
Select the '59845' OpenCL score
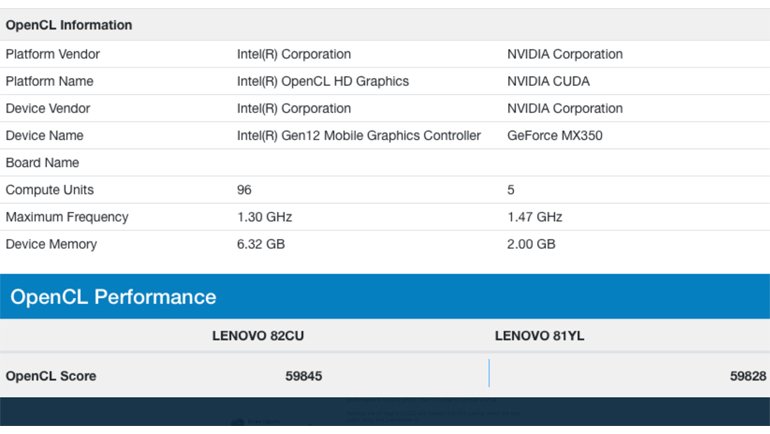click(x=303, y=376)
